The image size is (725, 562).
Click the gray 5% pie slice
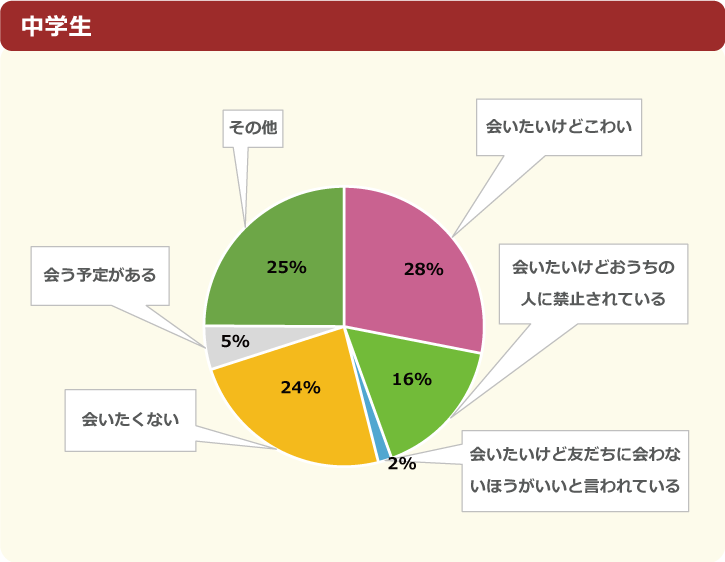tap(231, 345)
